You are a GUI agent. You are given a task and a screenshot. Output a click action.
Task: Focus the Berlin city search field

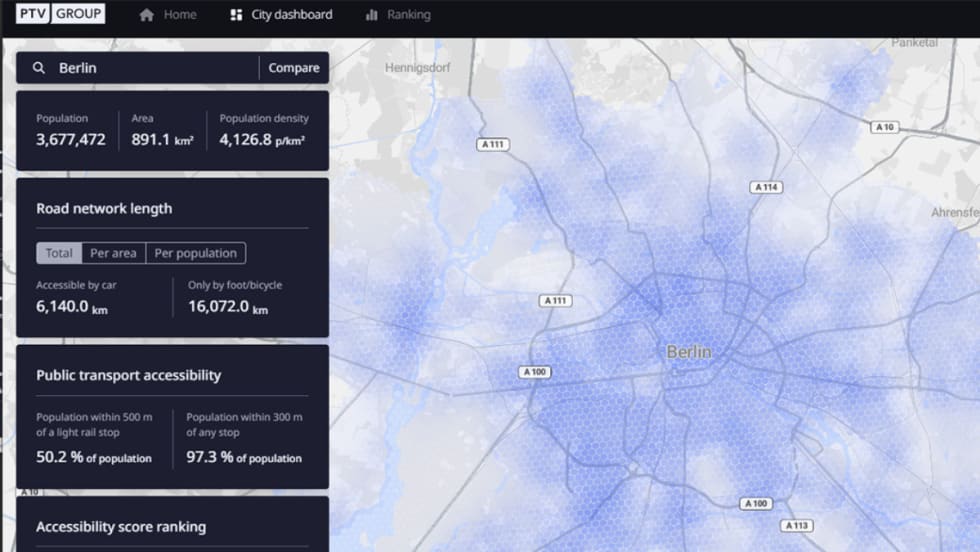[150, 68]
